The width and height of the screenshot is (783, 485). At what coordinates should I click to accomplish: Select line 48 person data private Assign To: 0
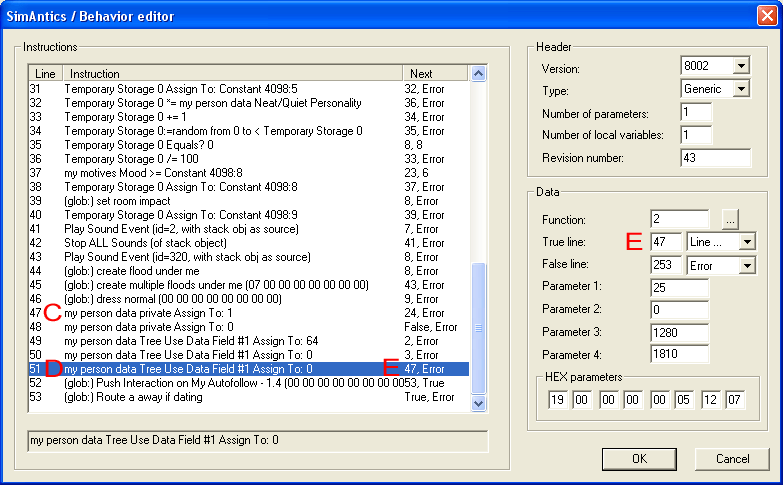pos(249,327)
